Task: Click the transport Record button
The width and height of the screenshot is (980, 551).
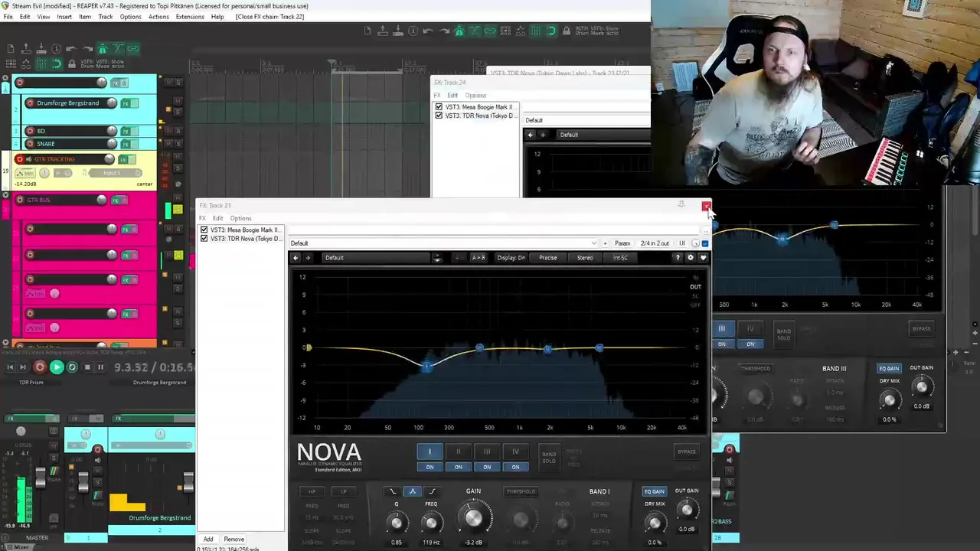Action: coord(40,367)
